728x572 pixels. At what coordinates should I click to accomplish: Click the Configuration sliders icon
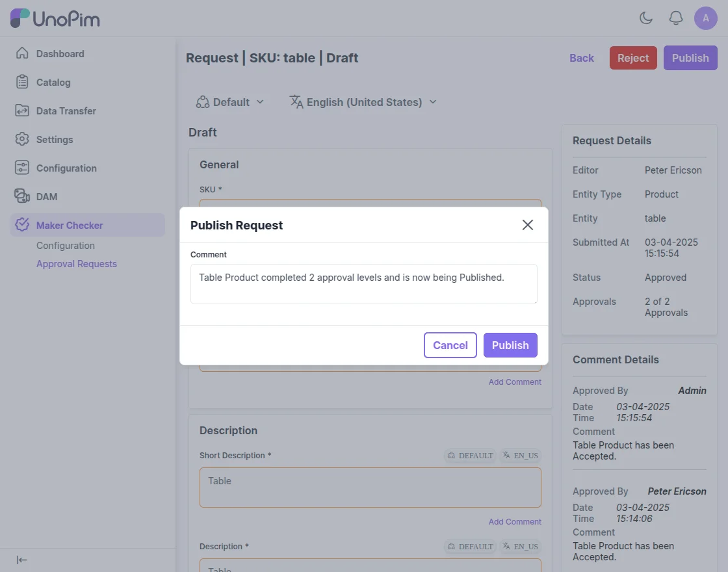(x=22, y=168)
